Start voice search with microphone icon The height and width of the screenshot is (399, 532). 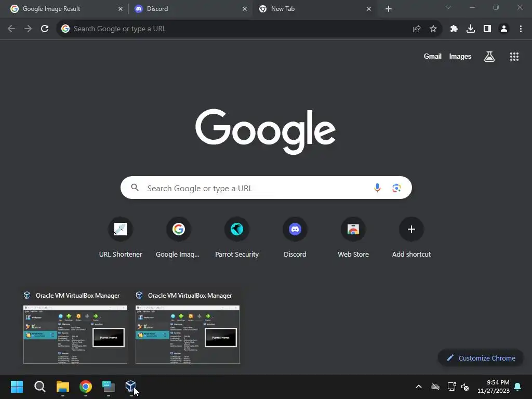tap(377, 188)
